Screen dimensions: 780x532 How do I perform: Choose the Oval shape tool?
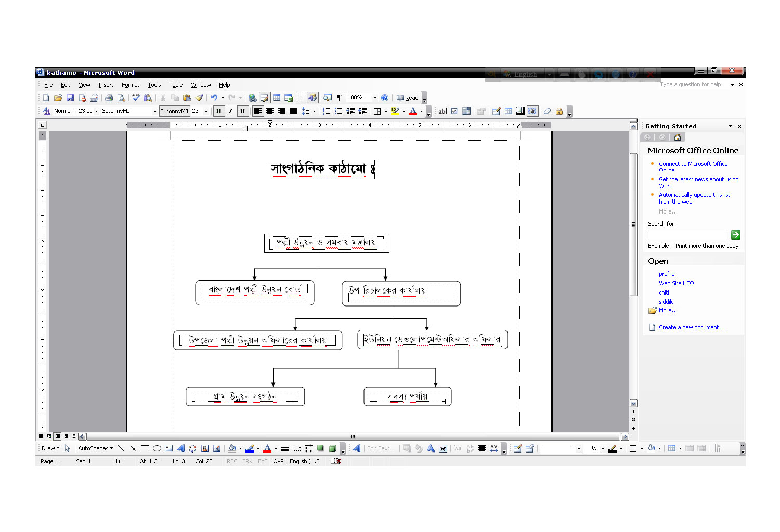click(157, 448)
